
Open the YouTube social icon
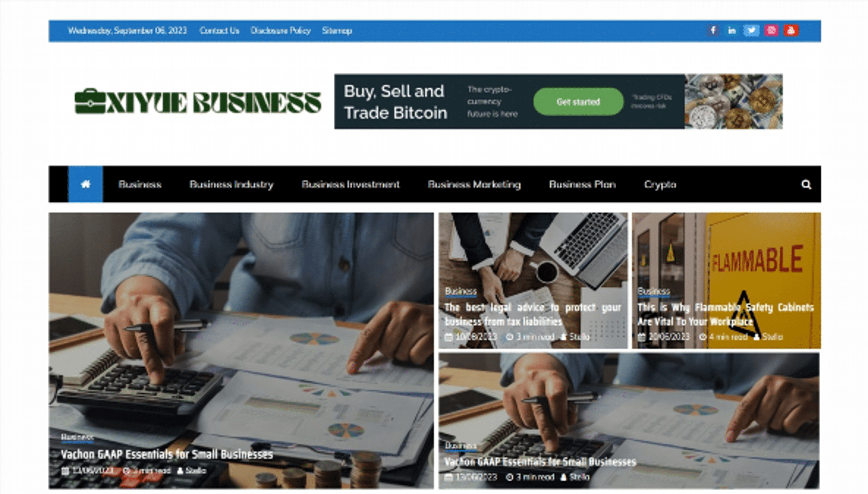click(x=791, y=31)
